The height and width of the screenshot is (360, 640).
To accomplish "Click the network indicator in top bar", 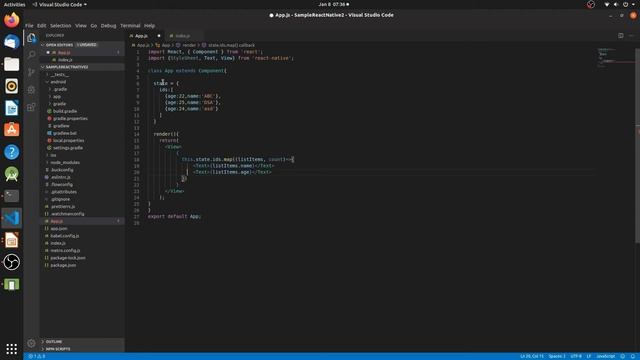I will pos(607,4).
